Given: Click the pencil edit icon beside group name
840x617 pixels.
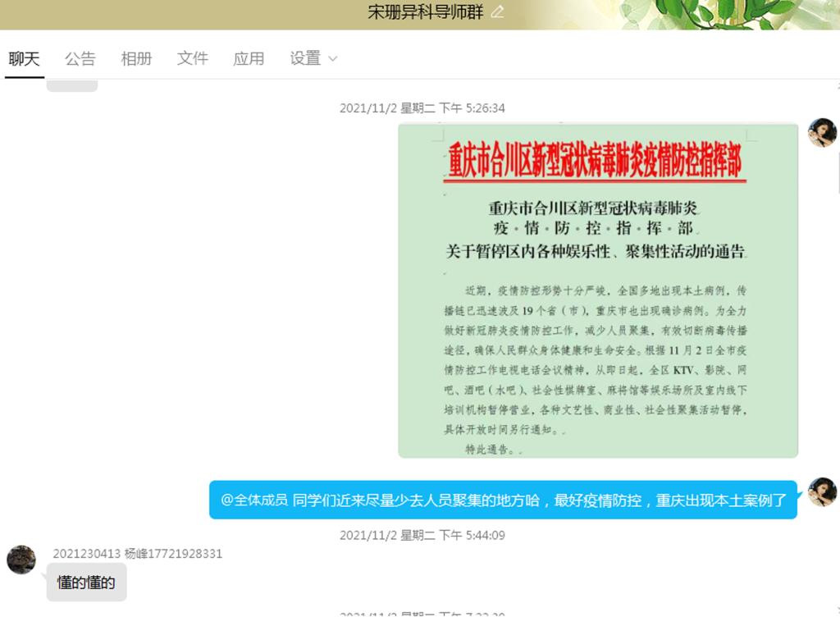Looking at the screenshot, I should [x=497, y=12].
